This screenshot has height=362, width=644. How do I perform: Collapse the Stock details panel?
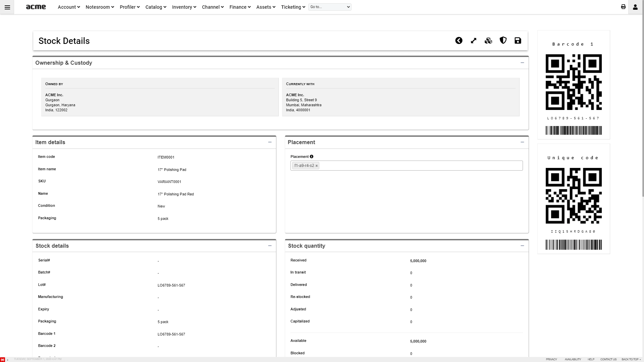click(270, 246)
